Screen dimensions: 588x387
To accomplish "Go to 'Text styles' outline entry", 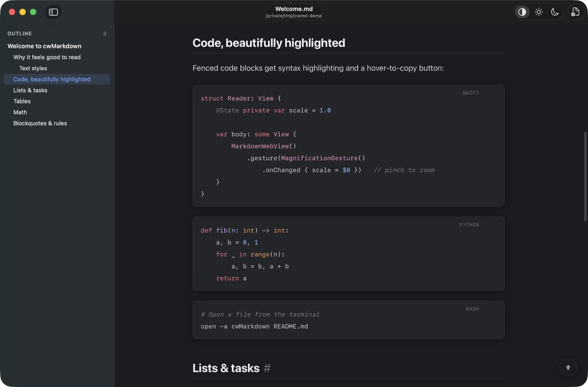I will pos(33,68).
